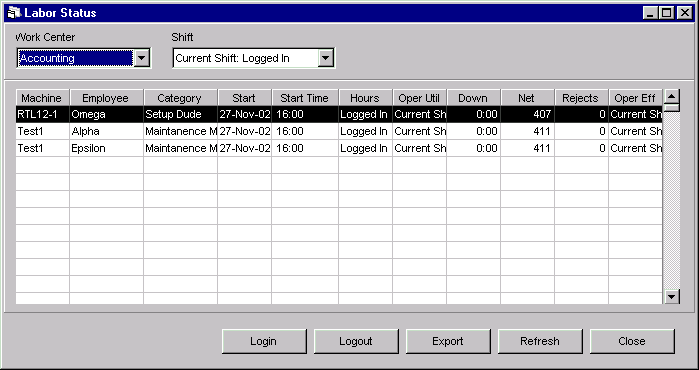Click the Down 0:00 cell in Epsilon's row

(x=473, y=148)
